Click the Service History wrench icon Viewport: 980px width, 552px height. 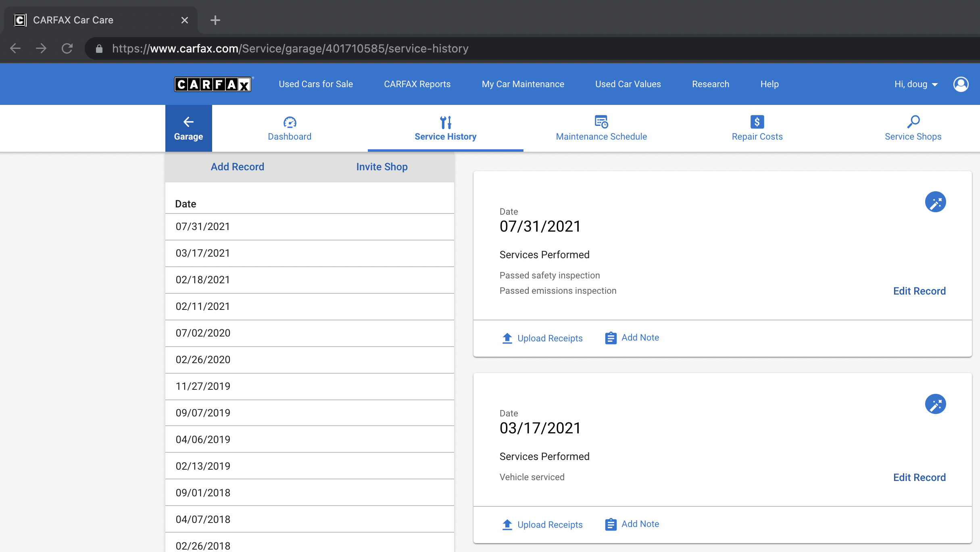(446, 122)
